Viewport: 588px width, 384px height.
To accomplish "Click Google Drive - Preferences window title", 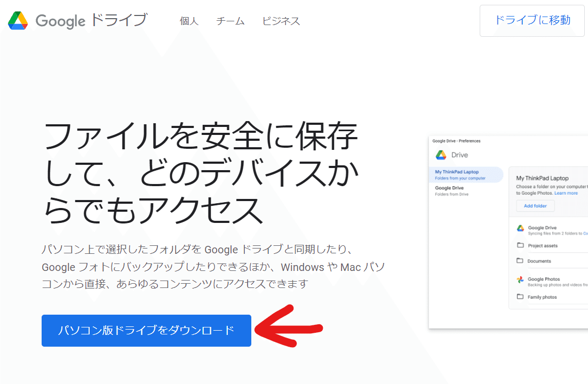I will tap(456, 141).
